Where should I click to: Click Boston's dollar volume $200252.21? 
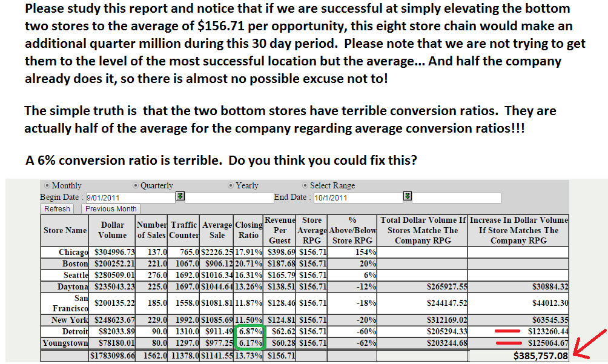click(113, 264)
